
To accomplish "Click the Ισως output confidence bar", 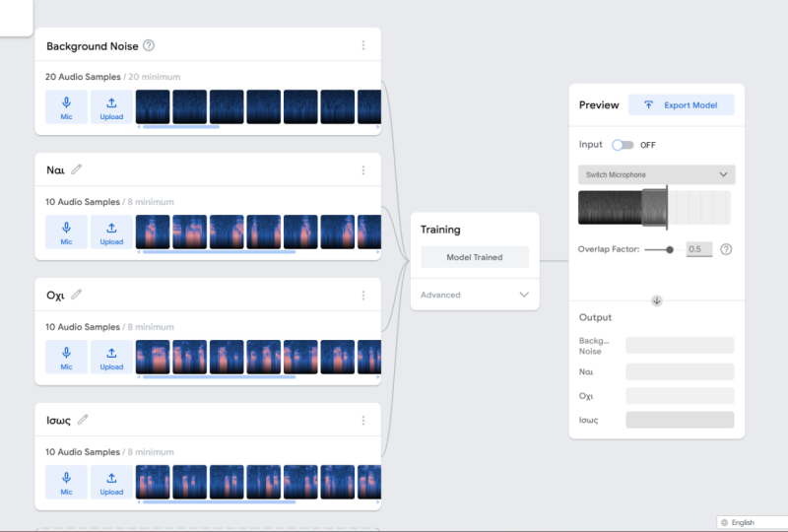I will point(680,420).
